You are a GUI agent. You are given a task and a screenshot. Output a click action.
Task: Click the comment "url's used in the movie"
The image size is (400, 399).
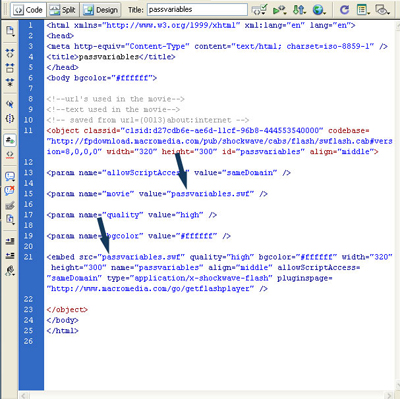click(x=116, y=99)
